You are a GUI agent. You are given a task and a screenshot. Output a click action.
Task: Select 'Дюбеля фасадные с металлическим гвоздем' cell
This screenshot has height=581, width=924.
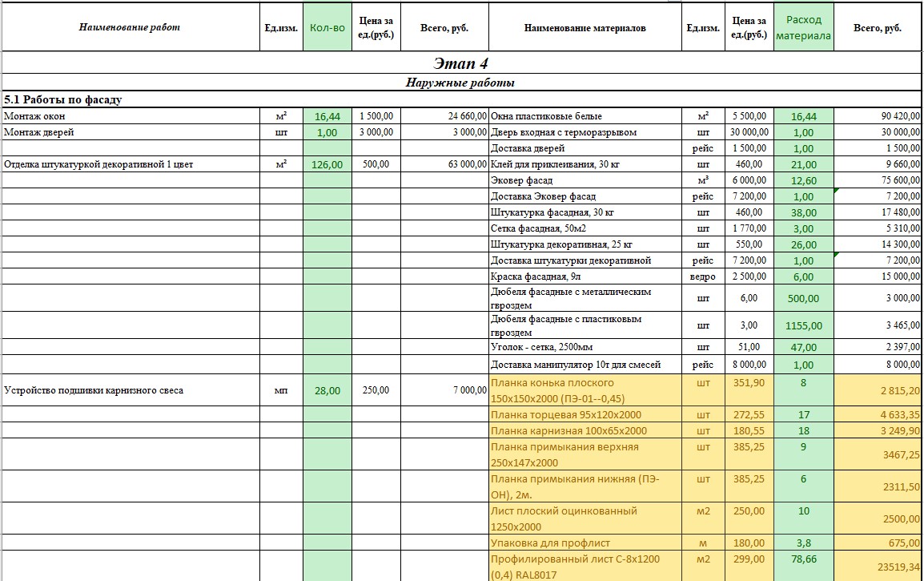585,298
